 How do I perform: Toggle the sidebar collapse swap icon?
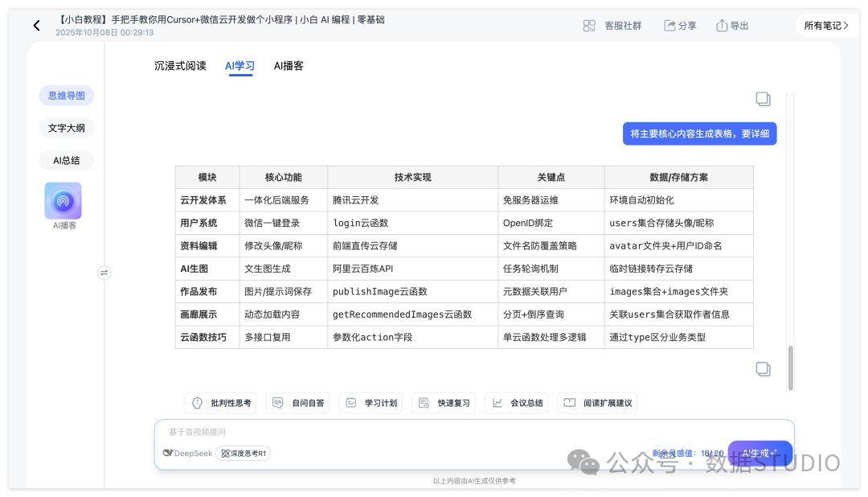(x=104, y=273)
